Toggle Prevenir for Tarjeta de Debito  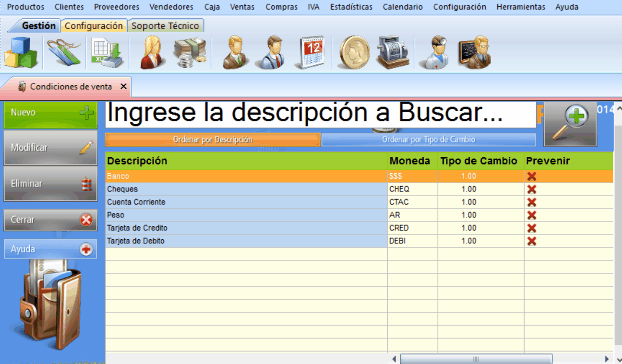pyautogui.click(x=531, y=241)
